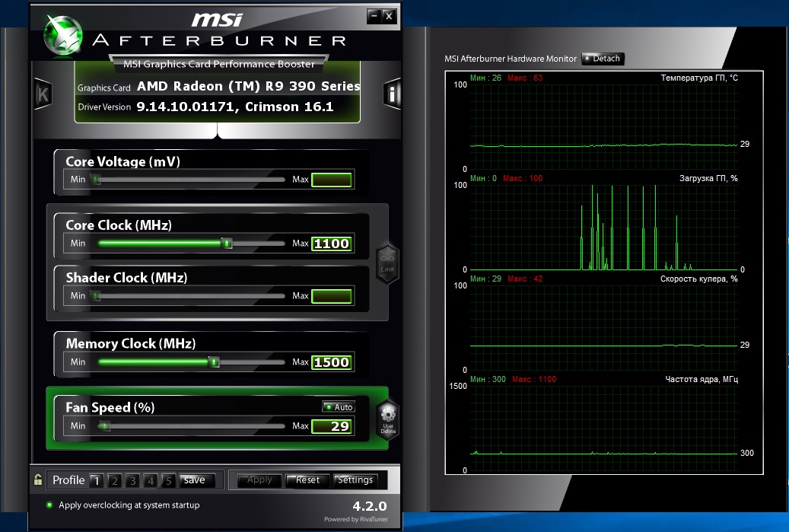Click the AMD Radeon R9 390 Series text
Screen dimensions: 789x532
[249, 86]
